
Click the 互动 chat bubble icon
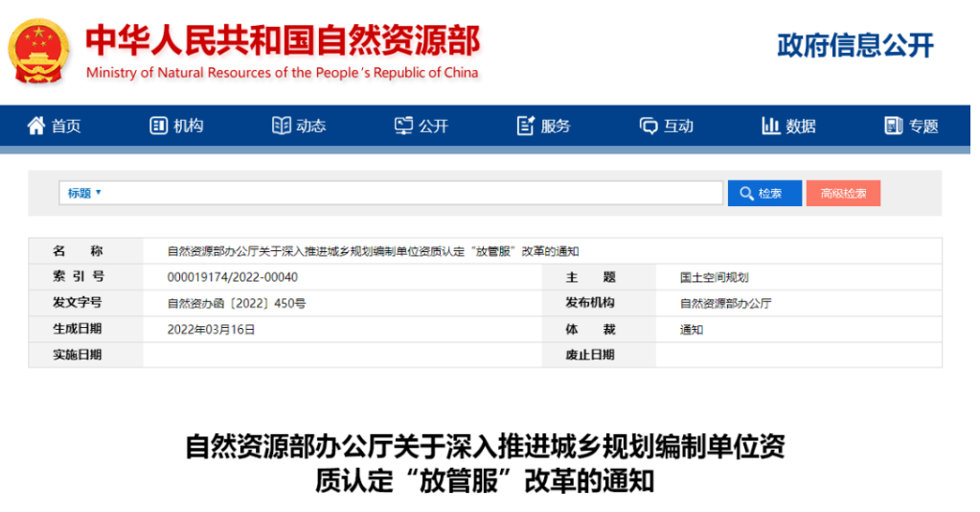(x=649, y=126)
